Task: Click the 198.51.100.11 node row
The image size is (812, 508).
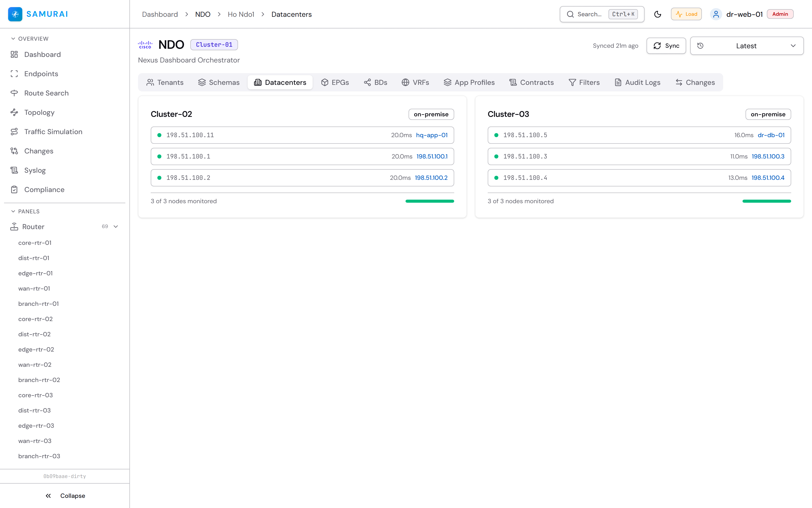Action: pos(302,135)
